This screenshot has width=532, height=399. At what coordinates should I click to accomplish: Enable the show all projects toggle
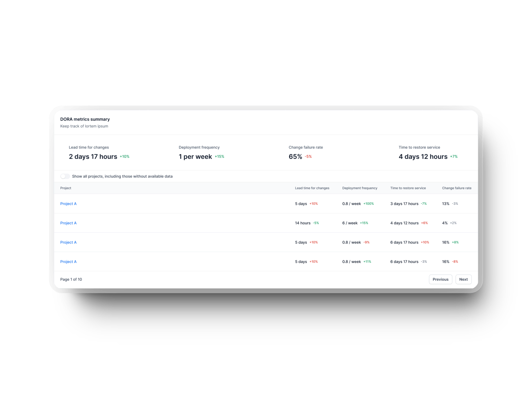65,176
